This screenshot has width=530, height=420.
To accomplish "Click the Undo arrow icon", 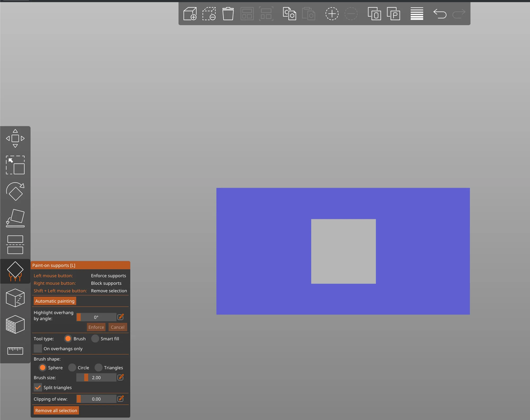I will (440, 14).
